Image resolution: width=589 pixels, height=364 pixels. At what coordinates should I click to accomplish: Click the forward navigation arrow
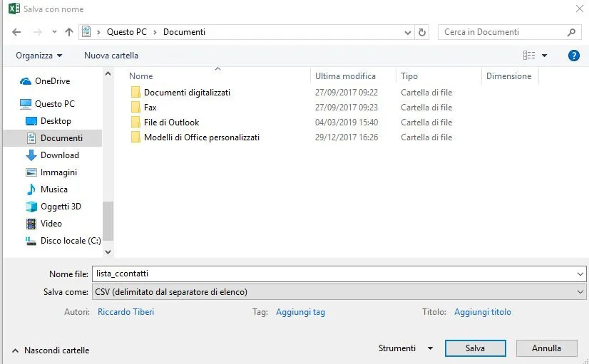pos(38,32)
